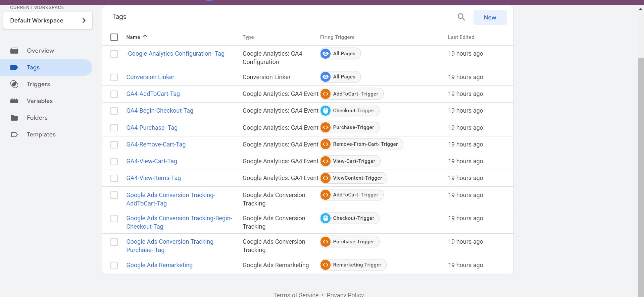Click the eye icon on Conversion Linker's trigger
Image resolution: width=644 pixels, height=297 pixels.
click(x=325, y=77)
